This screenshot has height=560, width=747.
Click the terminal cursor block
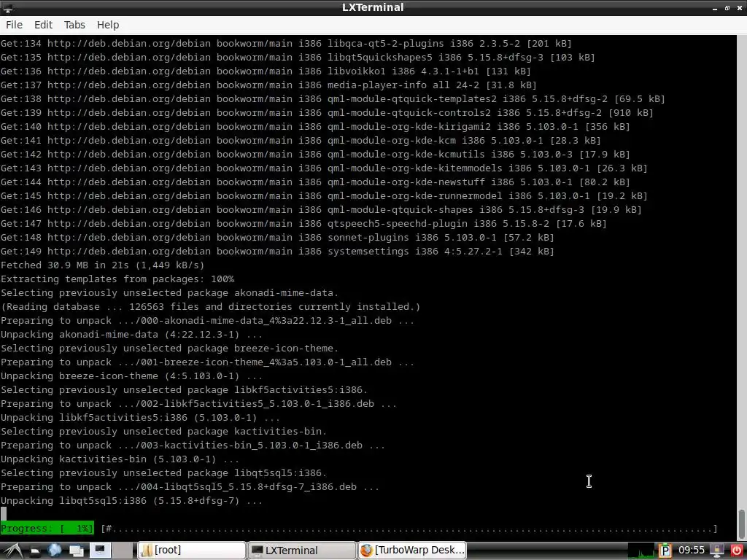4,514
